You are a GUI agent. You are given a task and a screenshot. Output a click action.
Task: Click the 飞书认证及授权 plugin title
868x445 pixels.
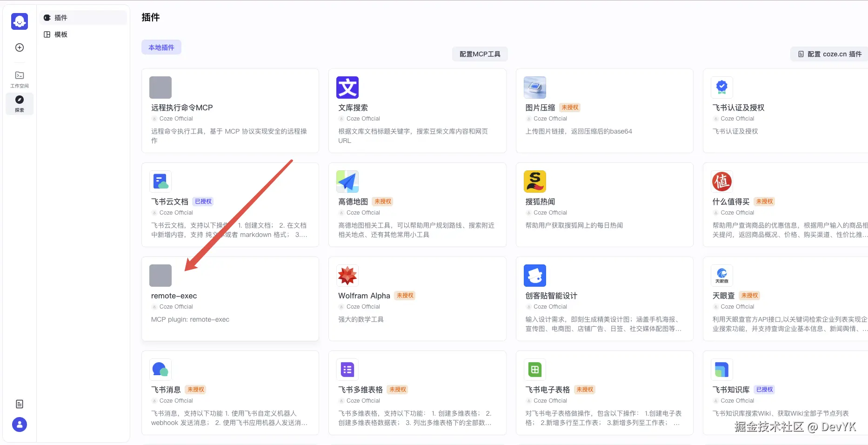coord(738,108)
